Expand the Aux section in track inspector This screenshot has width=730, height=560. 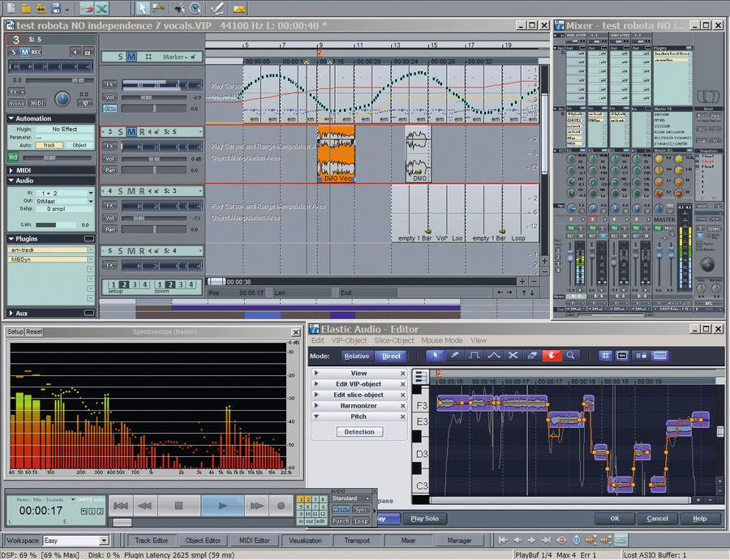click(x=11, y=314)
